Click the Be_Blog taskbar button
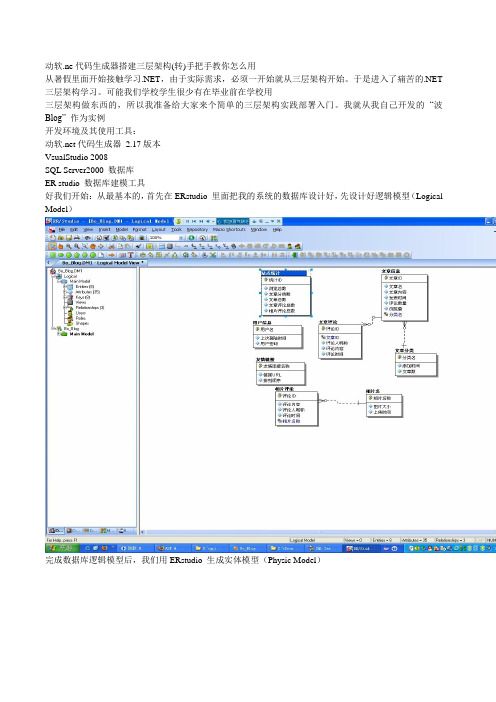 coord(248,548)
